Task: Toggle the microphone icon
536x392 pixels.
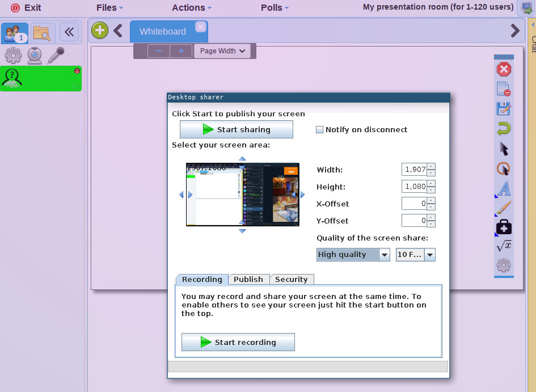Action: [56, 56]
